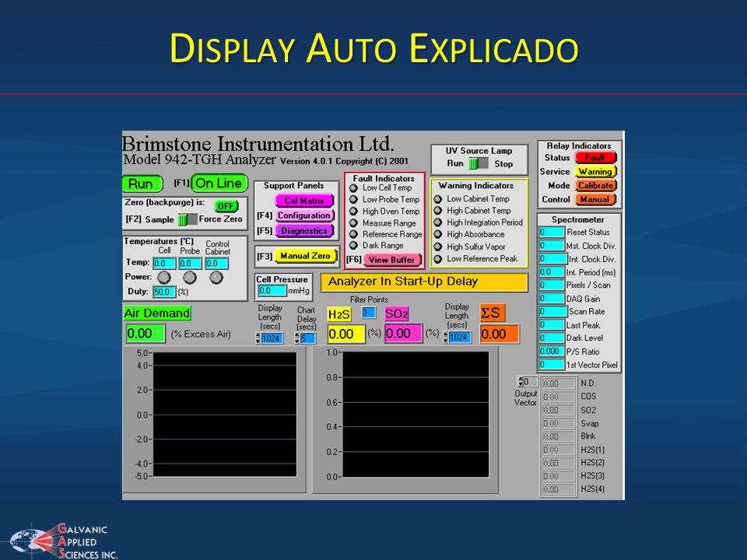This screenshot has width=747, height=560.
Task: Click the High Cabinet Temp warning LED
Action: [438, 210]
